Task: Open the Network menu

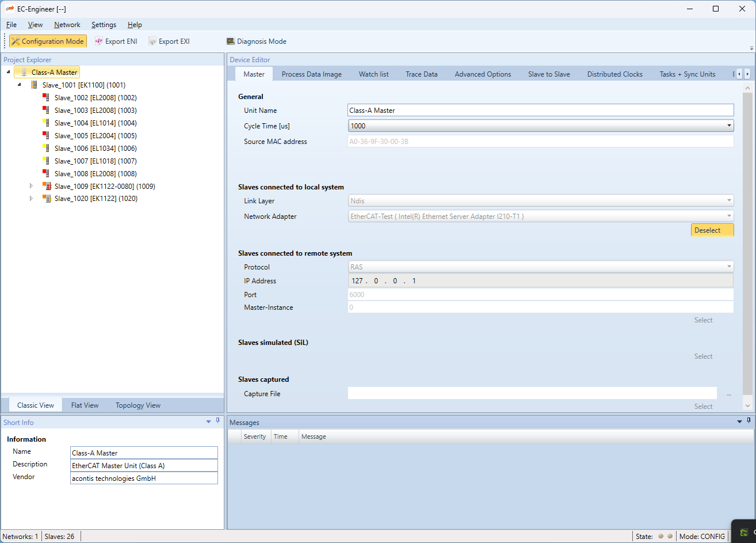Action: pyautogui.click(x=67, y=25)
